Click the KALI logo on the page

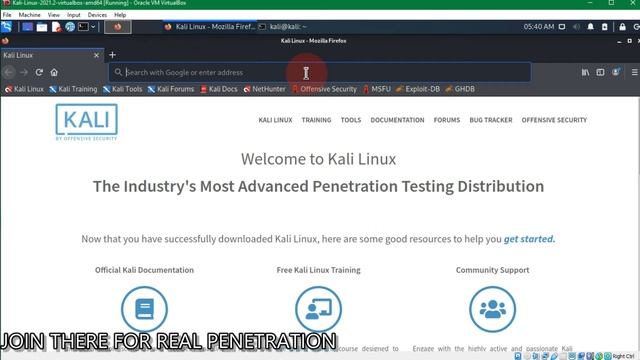(x=87, y=122)
